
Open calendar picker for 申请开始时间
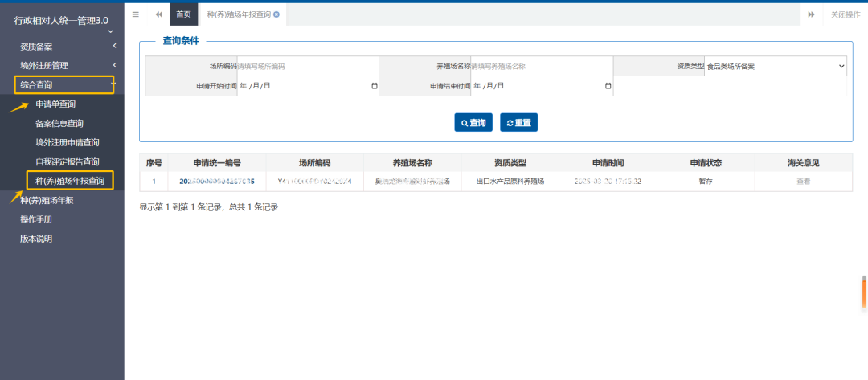375,86
